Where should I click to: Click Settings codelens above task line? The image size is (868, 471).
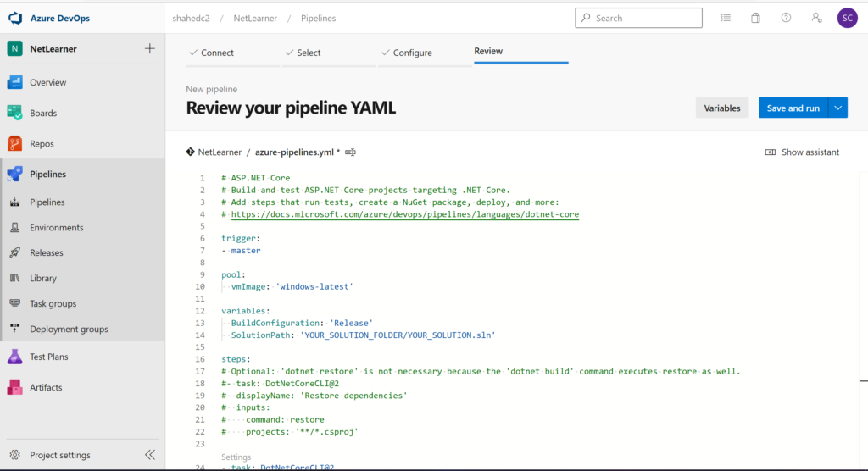(x=236, y=457)
